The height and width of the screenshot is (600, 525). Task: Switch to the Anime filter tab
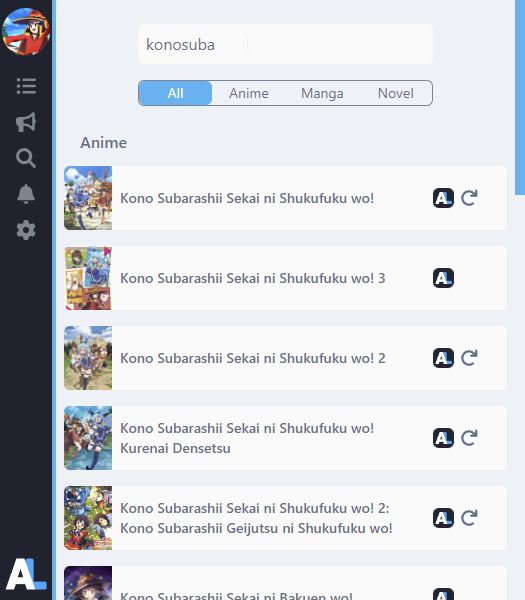coord(249,93)
